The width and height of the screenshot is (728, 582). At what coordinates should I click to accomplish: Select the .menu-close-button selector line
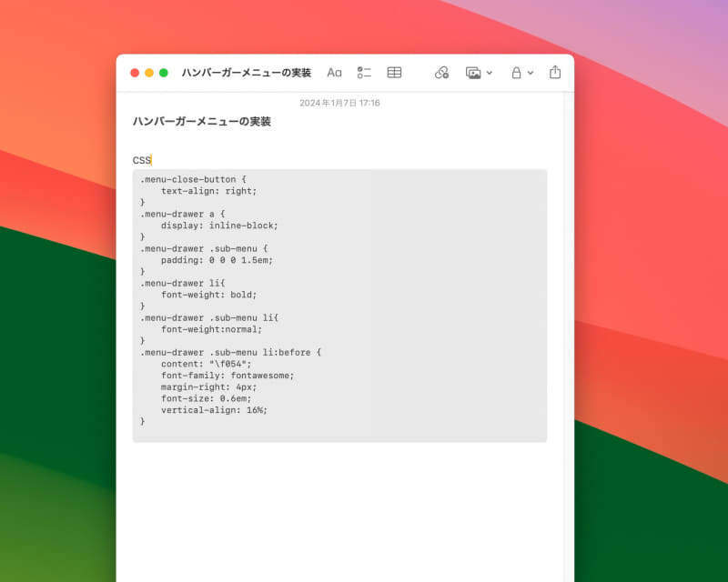click(194, 179)
